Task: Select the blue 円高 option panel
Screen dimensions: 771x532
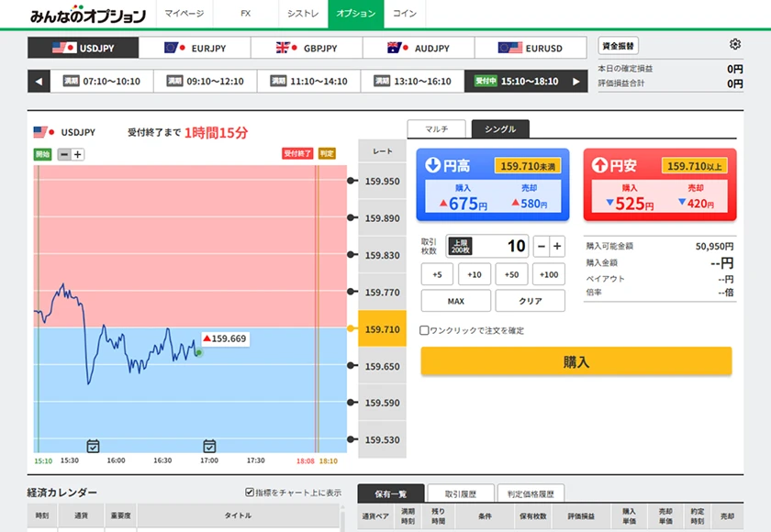Action: point(493,184)
